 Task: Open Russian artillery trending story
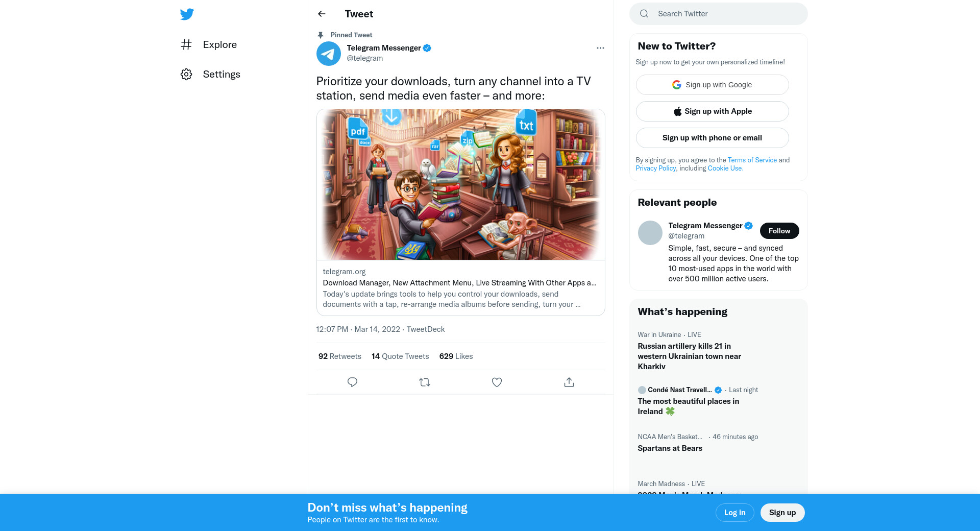click(689, 356)
